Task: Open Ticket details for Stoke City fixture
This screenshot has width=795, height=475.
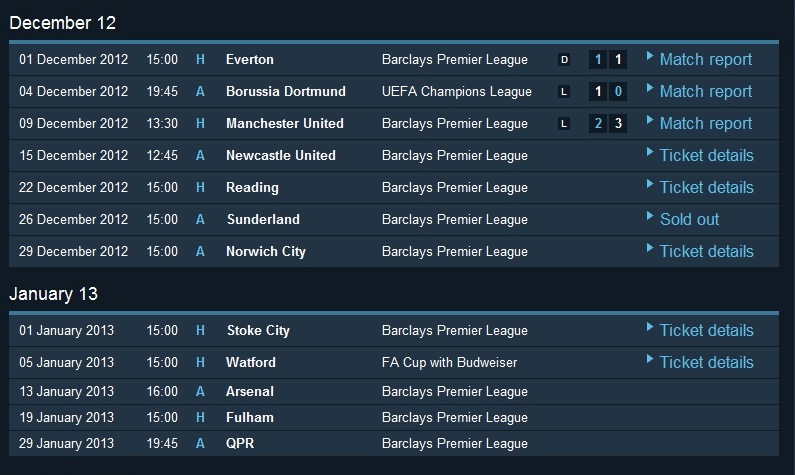Action: click(x=706, y=330)
